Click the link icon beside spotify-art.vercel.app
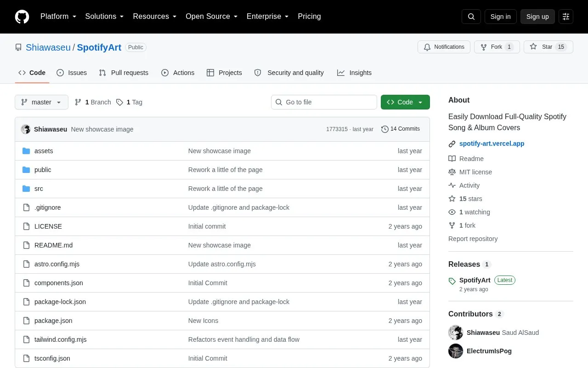The width and height of the screenshot is (588, 368). pos(452,144)
